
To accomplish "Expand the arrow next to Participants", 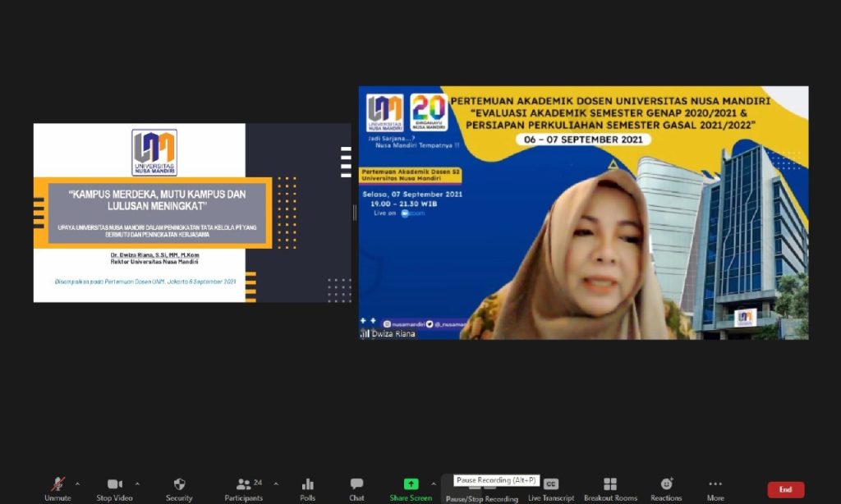I will click(x=276, y=483).
